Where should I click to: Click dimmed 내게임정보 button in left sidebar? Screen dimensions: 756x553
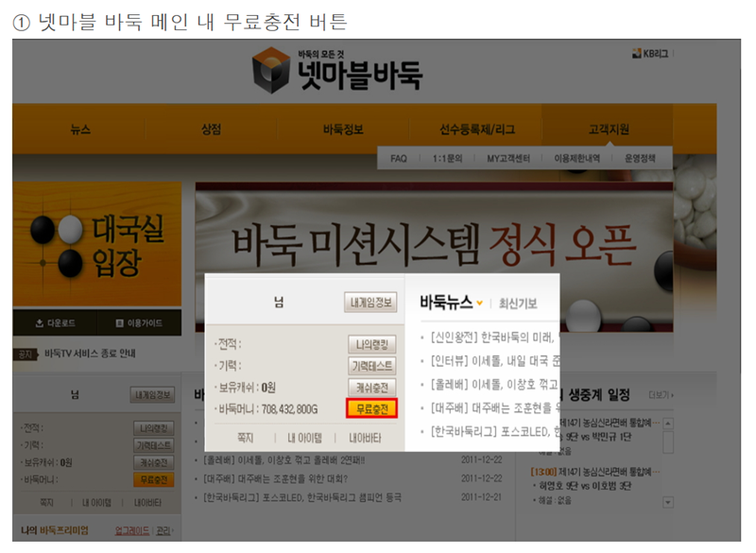coord(152,395)
